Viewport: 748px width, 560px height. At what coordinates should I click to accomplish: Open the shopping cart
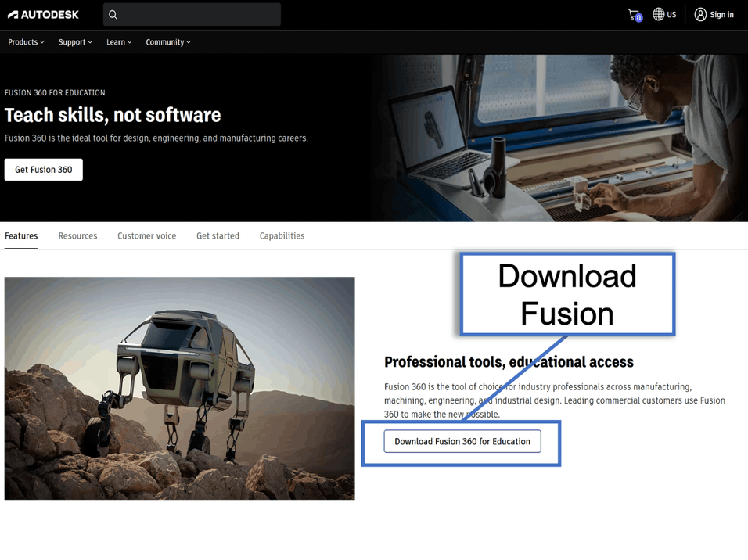point(634,14)
